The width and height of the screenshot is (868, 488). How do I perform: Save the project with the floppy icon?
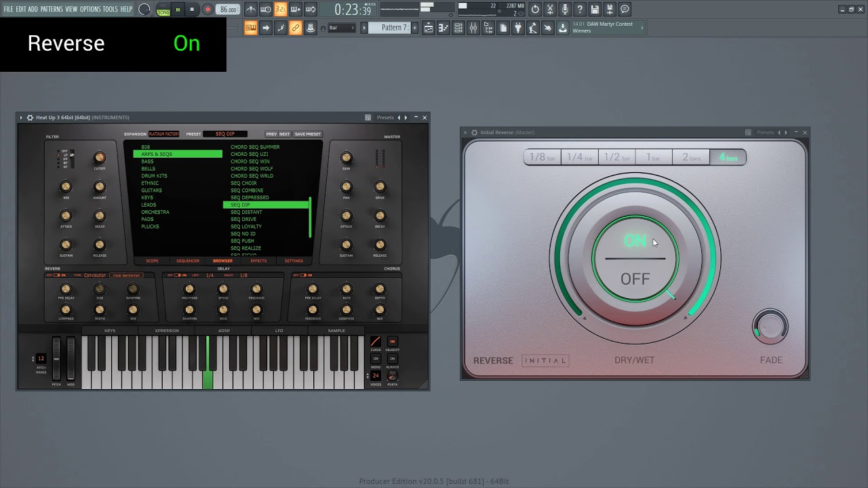[595, 9]
